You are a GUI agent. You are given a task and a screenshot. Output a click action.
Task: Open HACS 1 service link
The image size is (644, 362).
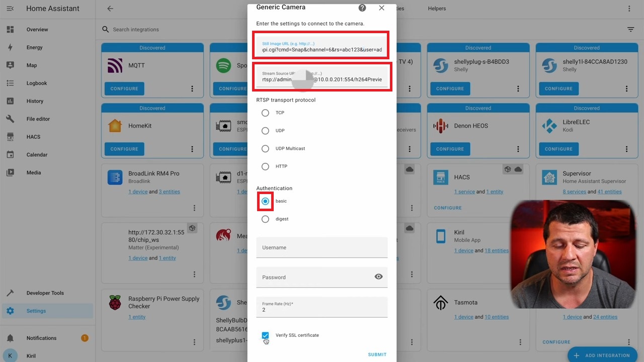[x=464, y=192]
